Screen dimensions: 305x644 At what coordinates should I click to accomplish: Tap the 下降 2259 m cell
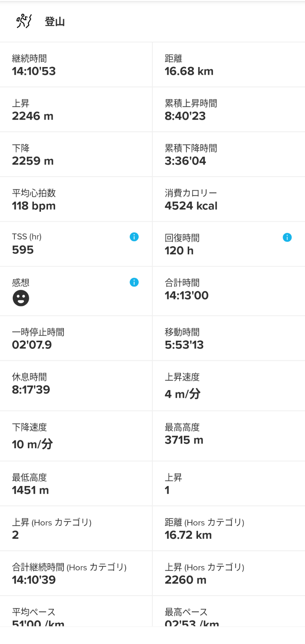tap(76, 154)
